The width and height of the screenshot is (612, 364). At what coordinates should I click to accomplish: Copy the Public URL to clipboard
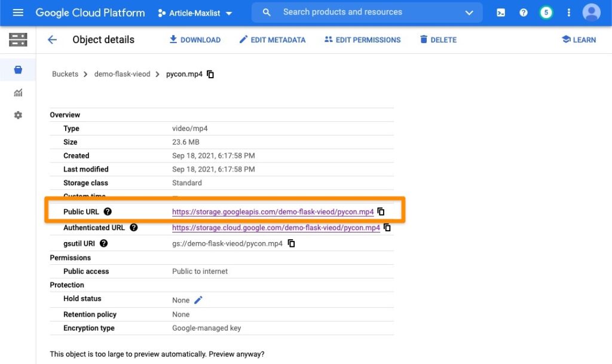coord(381,212)
